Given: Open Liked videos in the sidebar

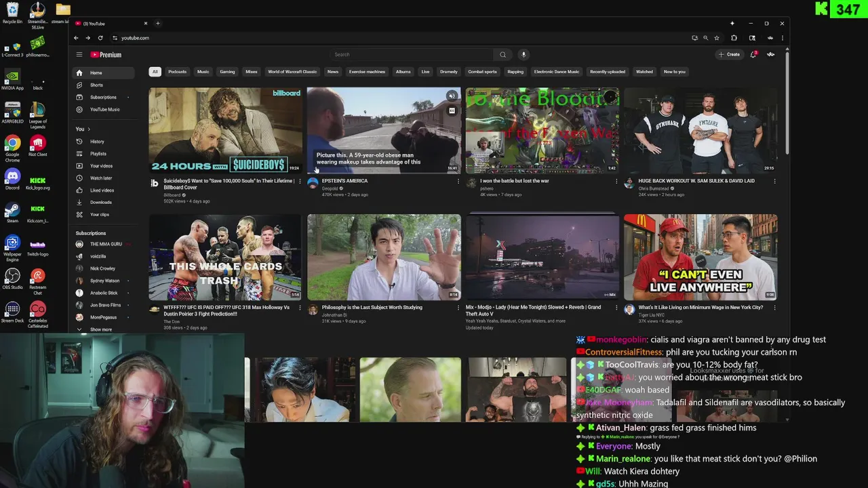Looking at the screenshot, I should pos(102,190).
